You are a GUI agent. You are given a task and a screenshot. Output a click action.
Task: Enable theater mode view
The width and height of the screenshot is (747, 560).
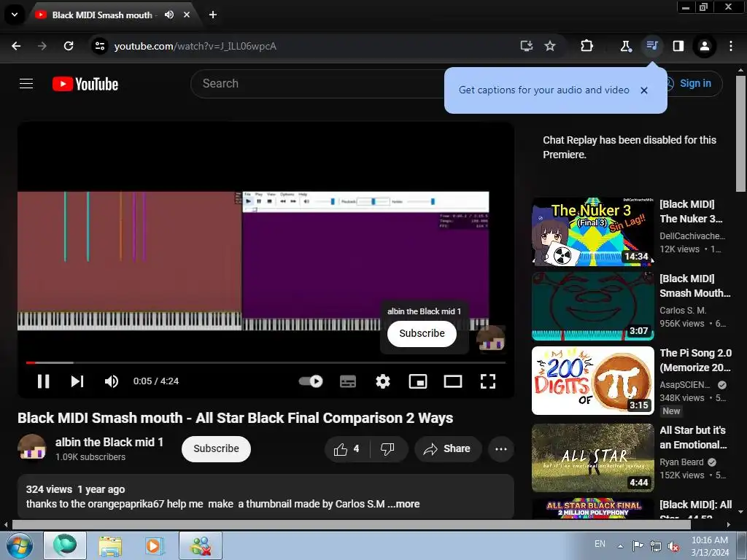(x=452, y=381)
